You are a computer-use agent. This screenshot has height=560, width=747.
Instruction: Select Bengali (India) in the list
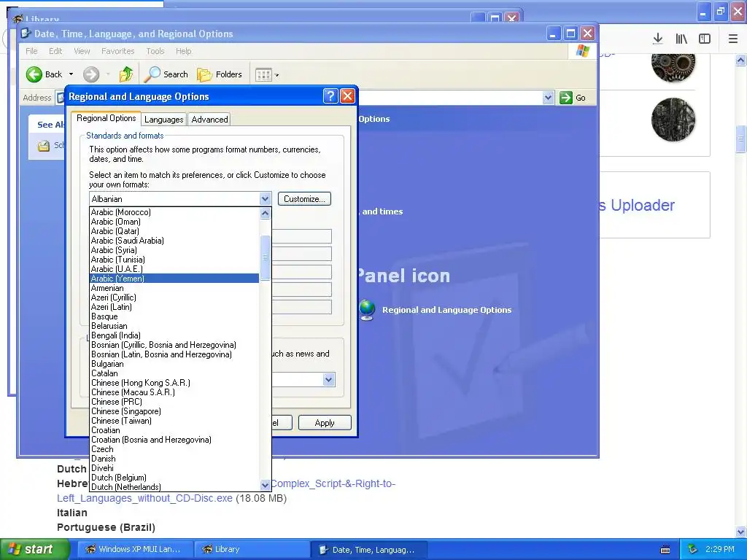174,335
